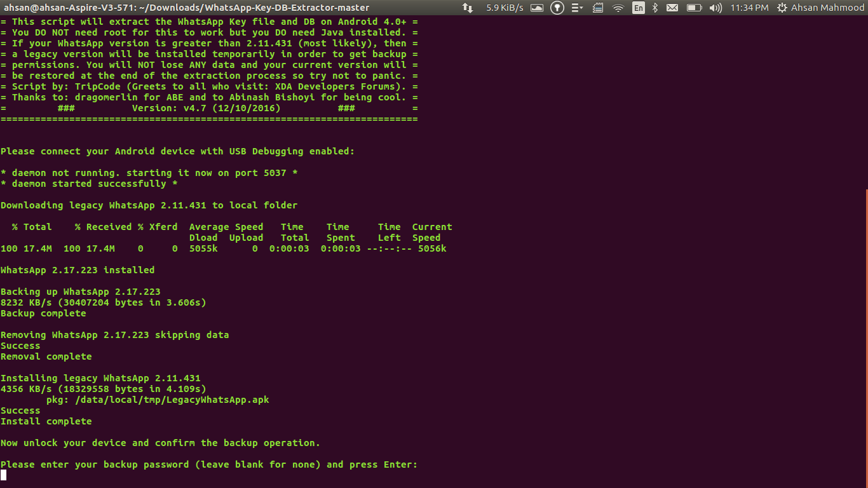
Task: Expand the list indicator menu with arrow
Action: [x=577, y=8]
